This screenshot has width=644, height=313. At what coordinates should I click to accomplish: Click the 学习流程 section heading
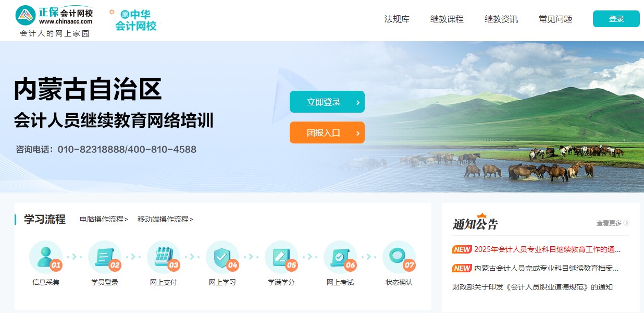coord(45,219)
